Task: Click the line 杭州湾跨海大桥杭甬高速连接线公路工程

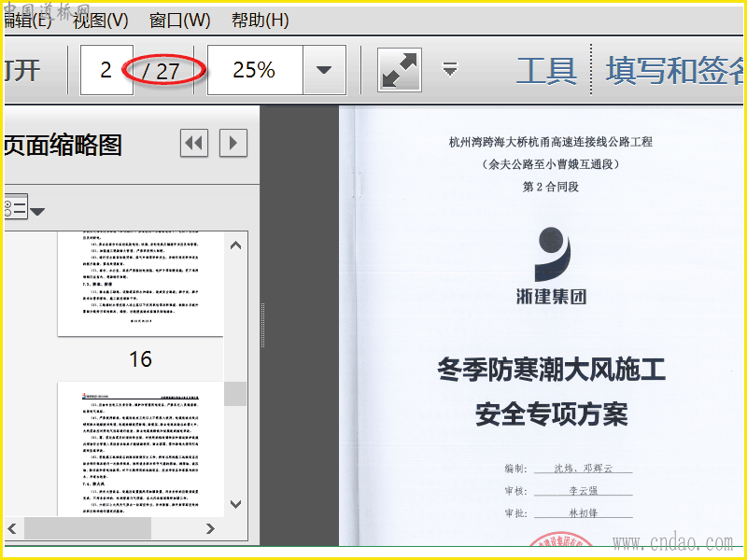Action: pyautogui.click(x=551, y=142)
